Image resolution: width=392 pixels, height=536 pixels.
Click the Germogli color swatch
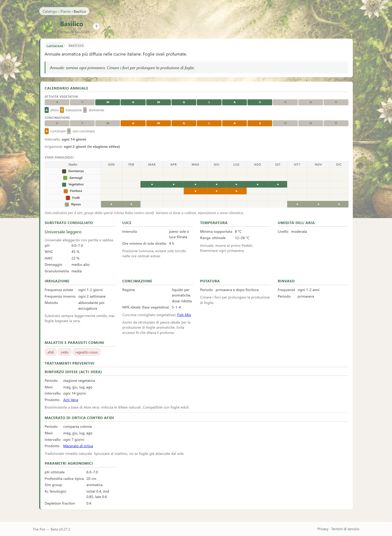[65, 178]
